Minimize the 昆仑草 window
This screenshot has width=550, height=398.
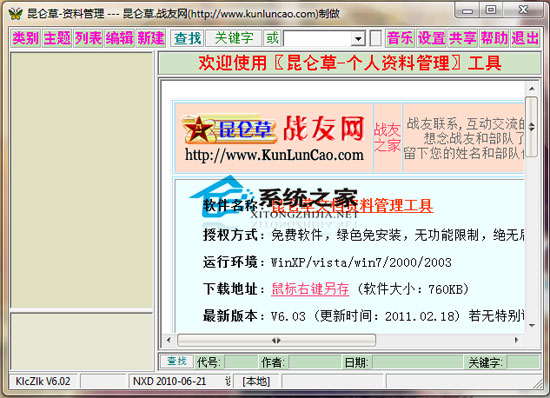467,10
